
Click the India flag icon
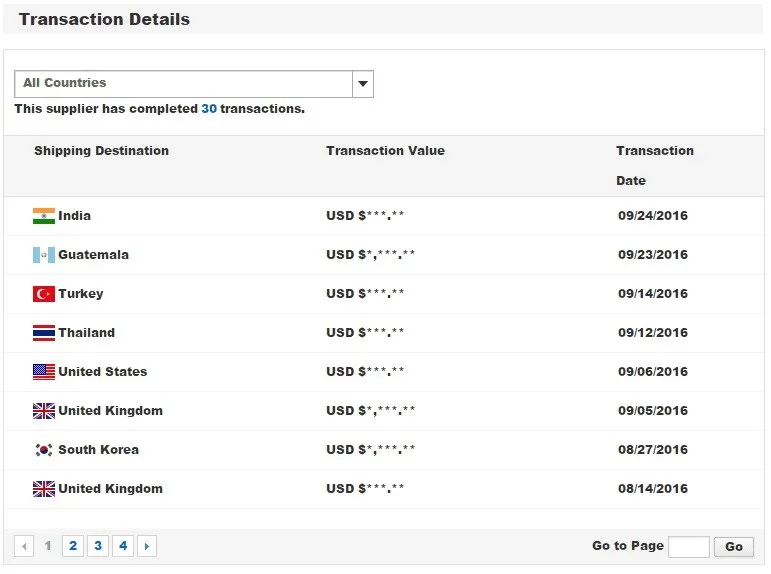(43, 216)
